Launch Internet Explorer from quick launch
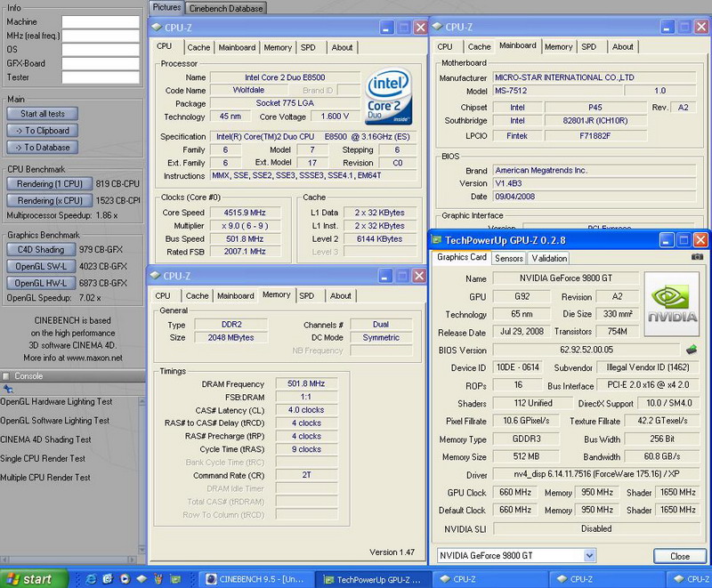712x588 pixels. tap(91, 579)
